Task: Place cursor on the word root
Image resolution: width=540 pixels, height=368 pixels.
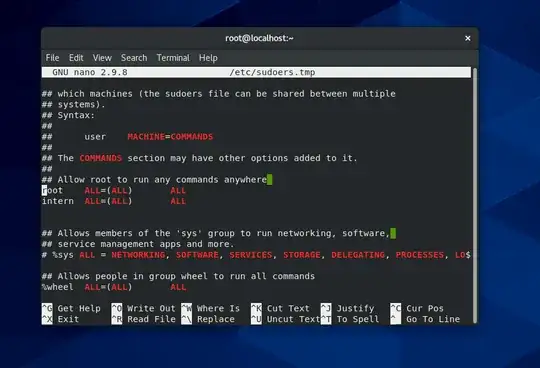Action: (52, 190)
